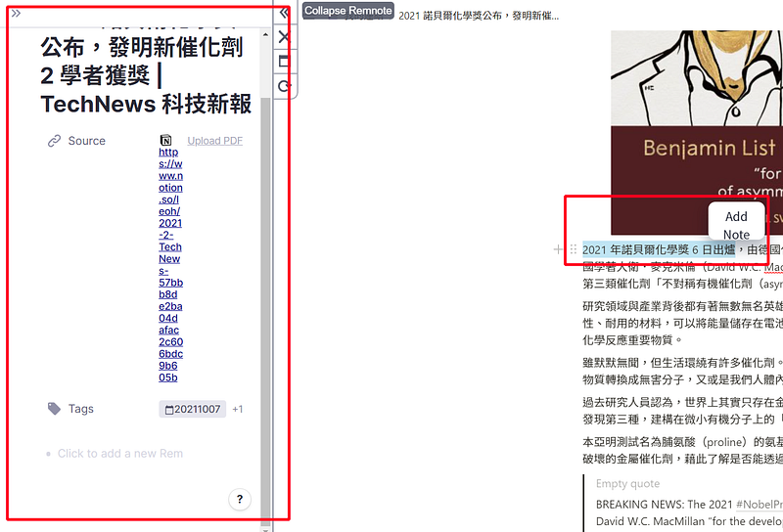Click the Empty quote placeholder
Image resolution: width=783 pixels, height=532 pixels.
pos(627,483)
